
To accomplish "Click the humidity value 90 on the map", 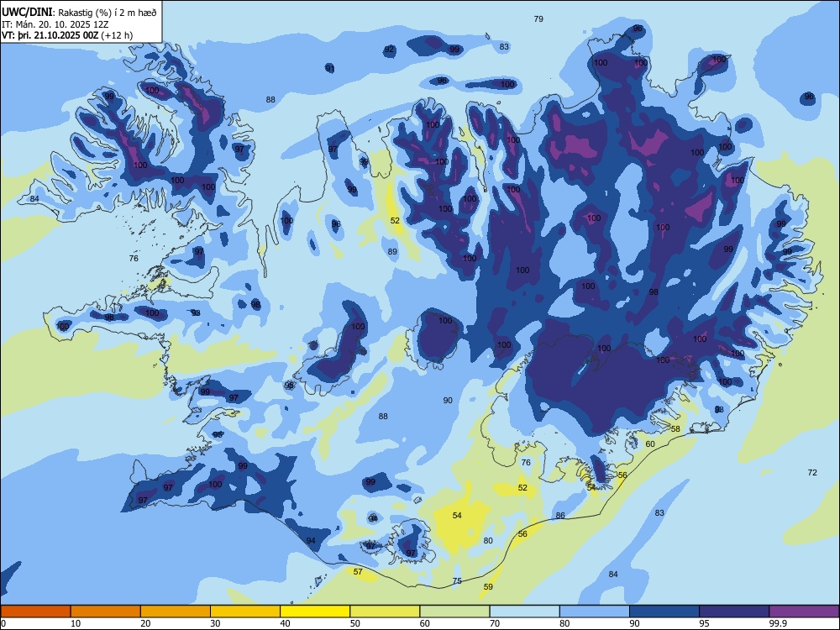I will point(448,400).
